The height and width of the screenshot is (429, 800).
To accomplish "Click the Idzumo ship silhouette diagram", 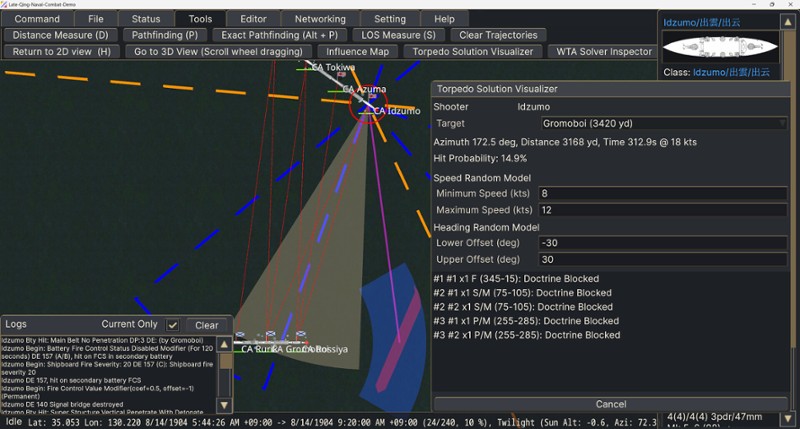I will point(718,47).
